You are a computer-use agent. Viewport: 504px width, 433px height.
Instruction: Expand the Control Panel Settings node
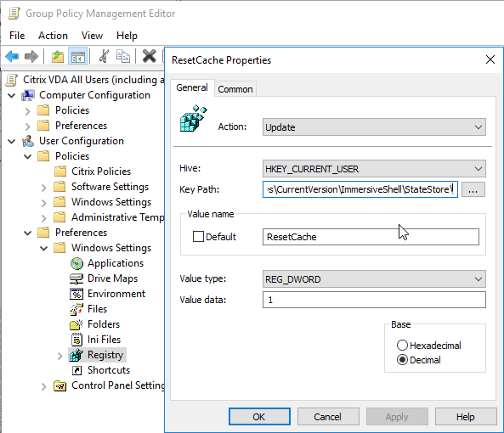click(43, 386)
